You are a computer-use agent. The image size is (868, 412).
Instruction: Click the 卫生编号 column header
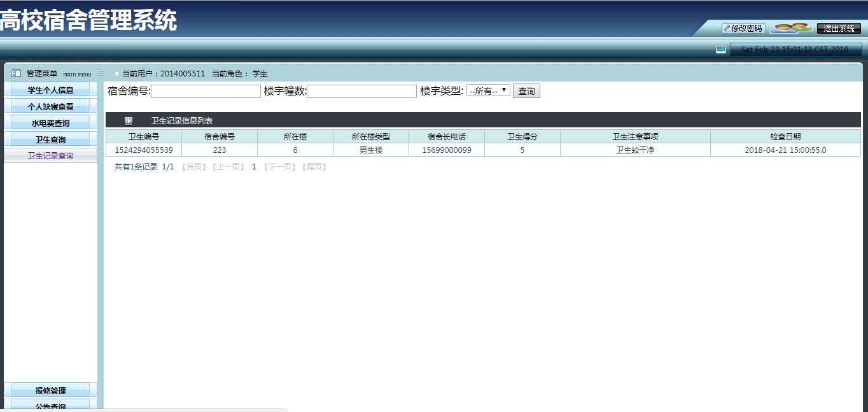pyautogui.click(x=144, y=136)
